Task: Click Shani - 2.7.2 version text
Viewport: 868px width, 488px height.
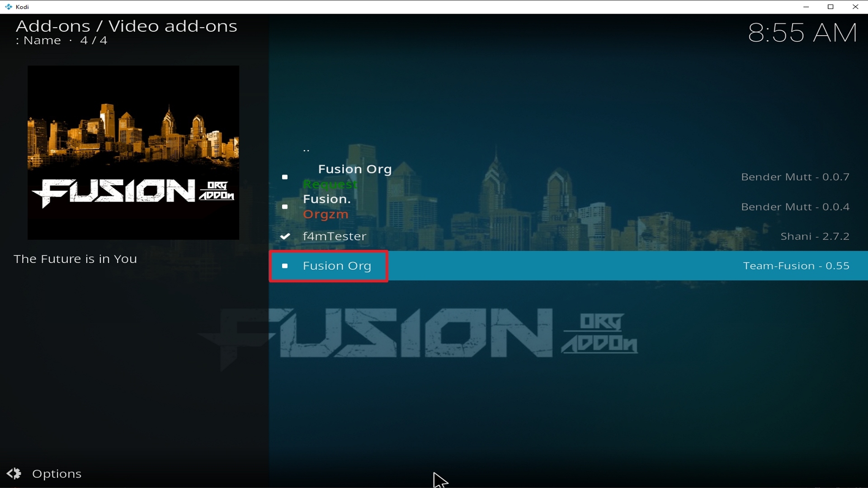Action: tap(815, 236)
